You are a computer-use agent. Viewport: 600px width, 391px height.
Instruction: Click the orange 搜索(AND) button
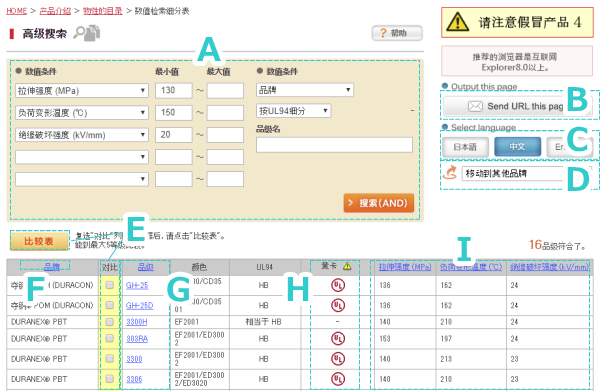(379, 203)
